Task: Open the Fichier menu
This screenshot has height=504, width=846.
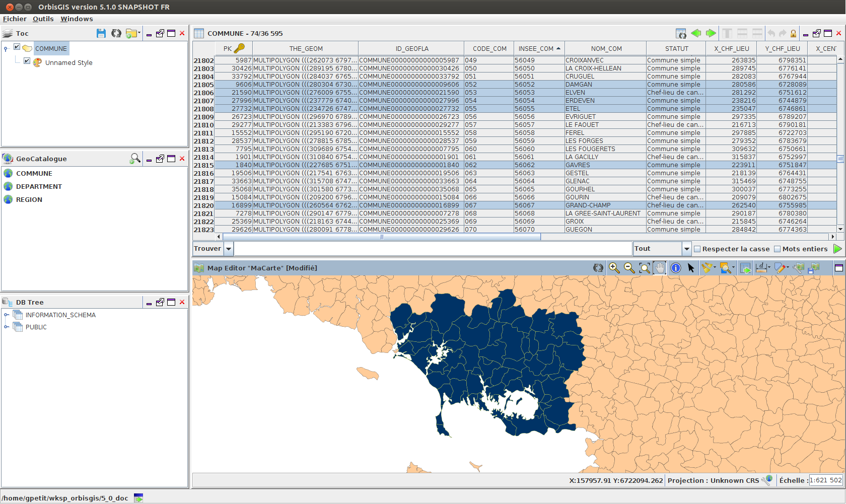Action: click(15, 19)
